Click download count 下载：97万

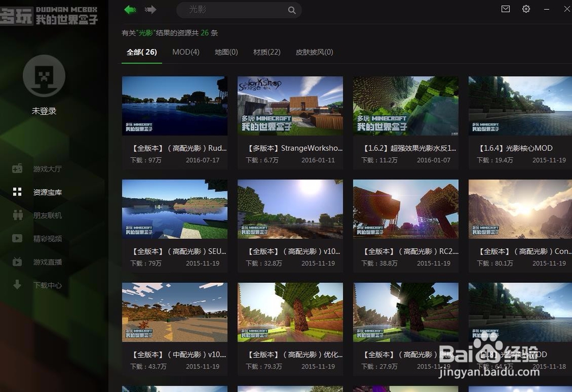point(146,160)
